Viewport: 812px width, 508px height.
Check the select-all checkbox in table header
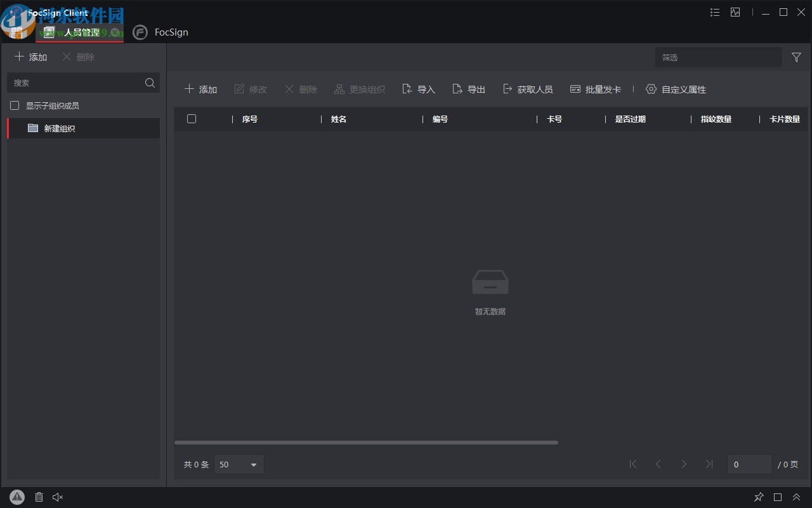point(192,119)
